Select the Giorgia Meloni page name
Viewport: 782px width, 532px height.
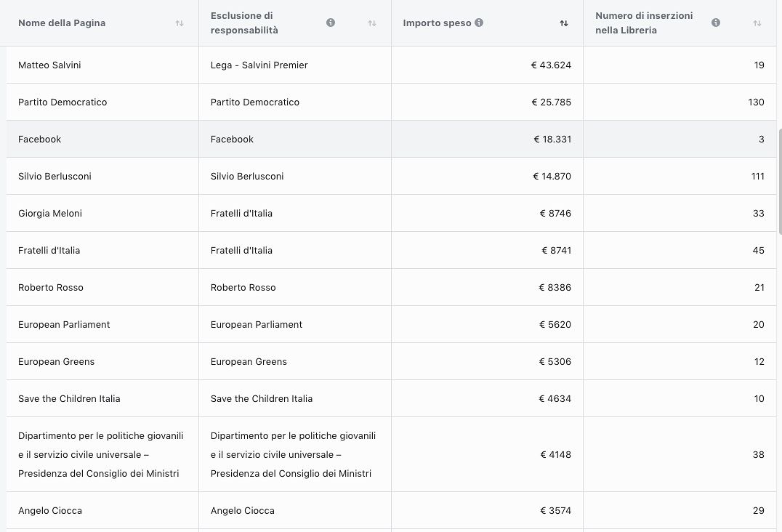(50, 214)
